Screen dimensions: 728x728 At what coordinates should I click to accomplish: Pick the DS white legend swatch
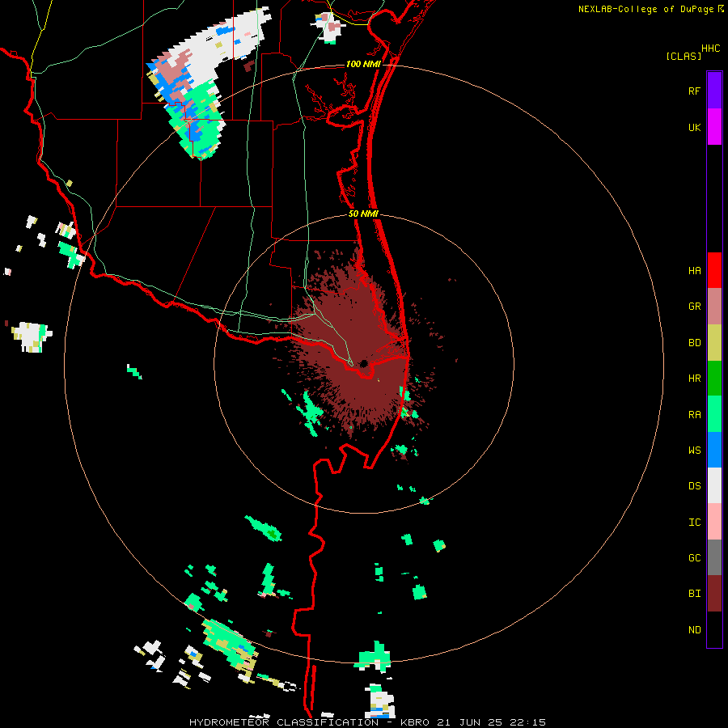714,485
